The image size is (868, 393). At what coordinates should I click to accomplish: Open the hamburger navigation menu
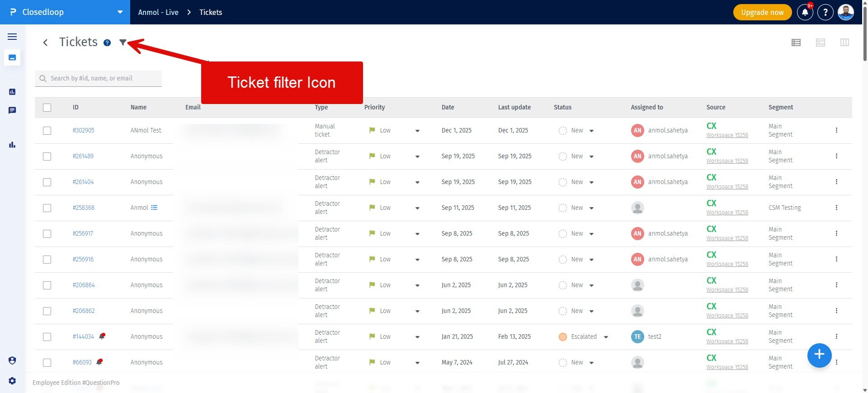[x=12, y=37]
